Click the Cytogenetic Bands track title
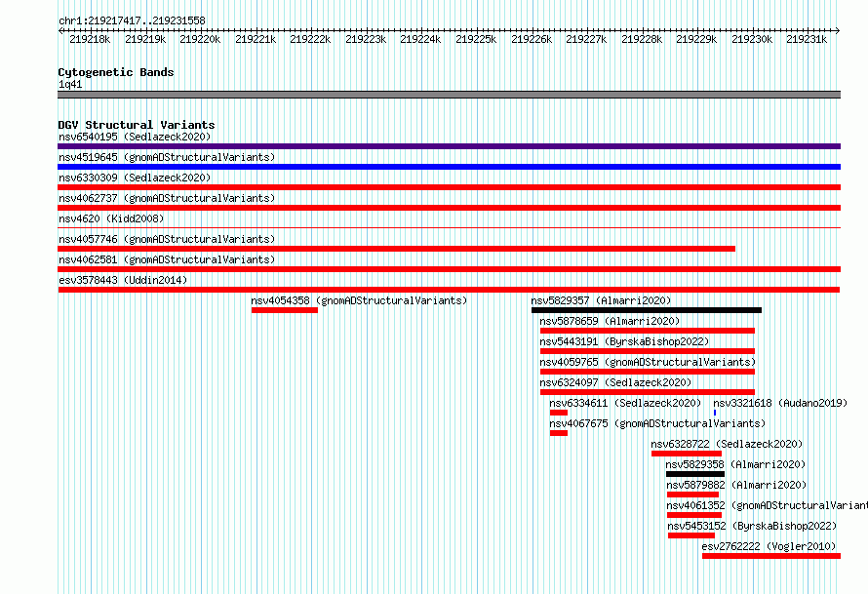868x594 pixels. point(116,72)
